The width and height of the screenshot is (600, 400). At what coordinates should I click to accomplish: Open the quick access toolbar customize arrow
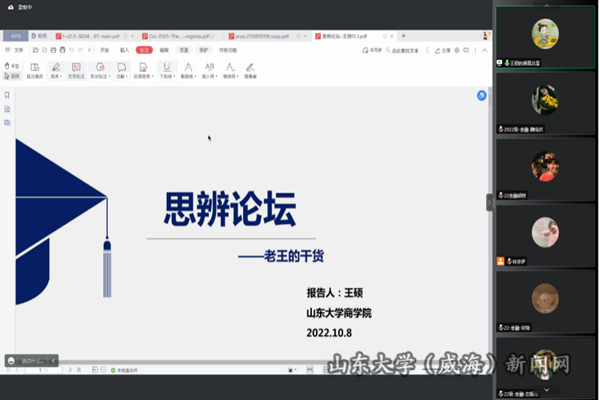click(90, 50)
